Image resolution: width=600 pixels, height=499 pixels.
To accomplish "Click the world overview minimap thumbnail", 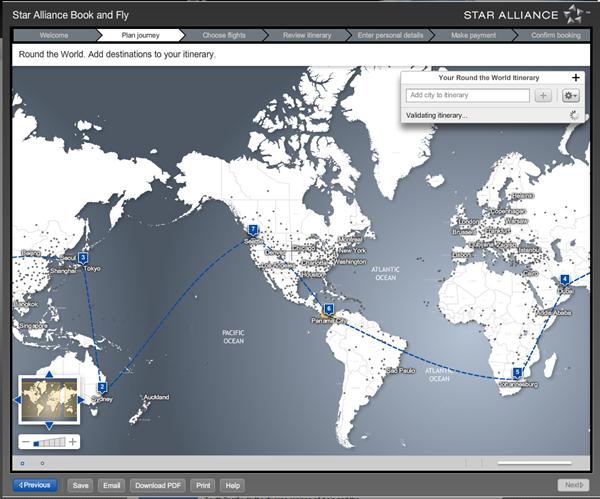I will [x=49, y=400].
